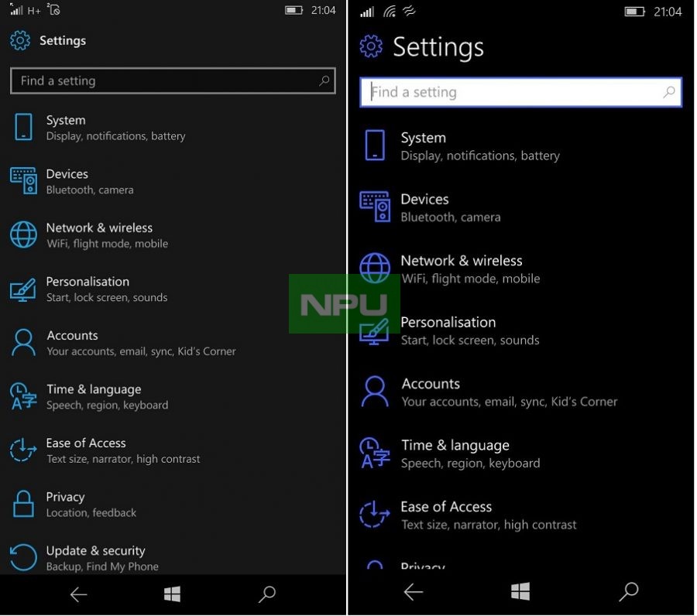Screen dimensions: 697x616
Task: Tap 'Speech, region, keyboard' text, right screen
Action: pyautogui.click(x=470, y=464)
